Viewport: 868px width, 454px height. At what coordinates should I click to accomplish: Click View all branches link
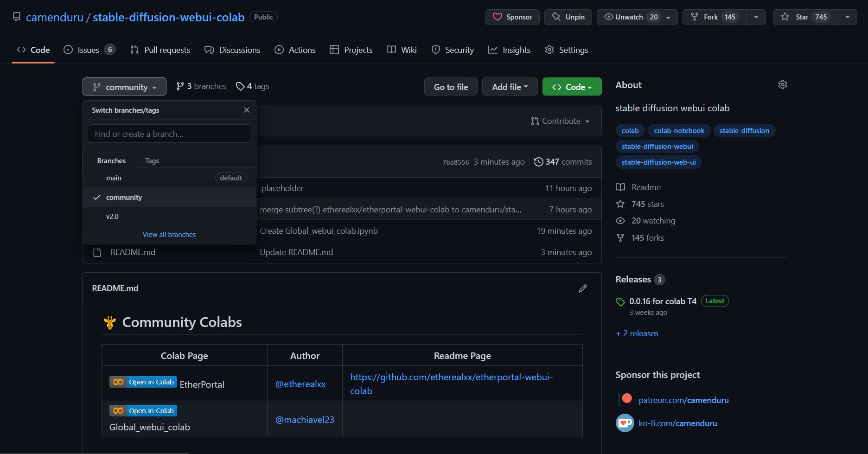[169, 235]
